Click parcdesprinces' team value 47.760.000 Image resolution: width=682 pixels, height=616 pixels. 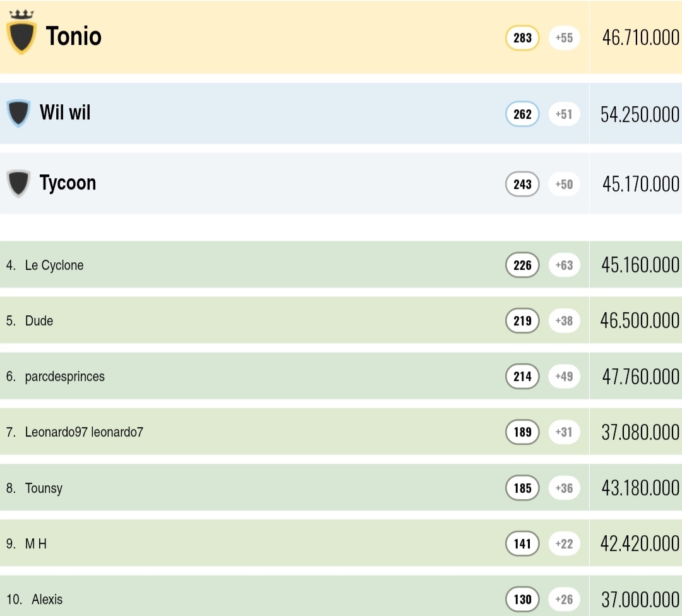tap(640, 377)
